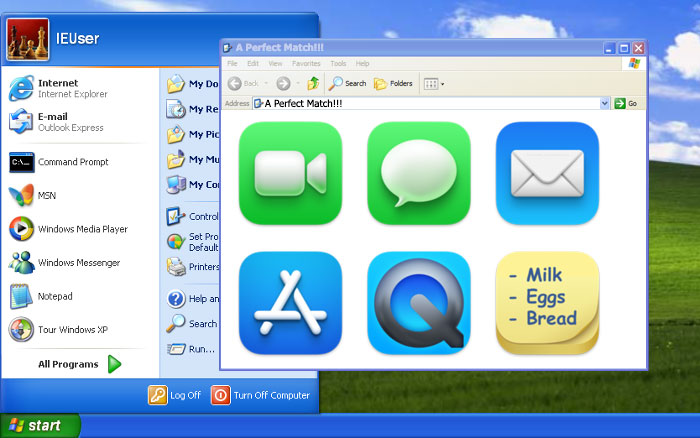700x438 pixels.
Task: Click Turn Off Computer button
Action: click(x=261, y=396)
